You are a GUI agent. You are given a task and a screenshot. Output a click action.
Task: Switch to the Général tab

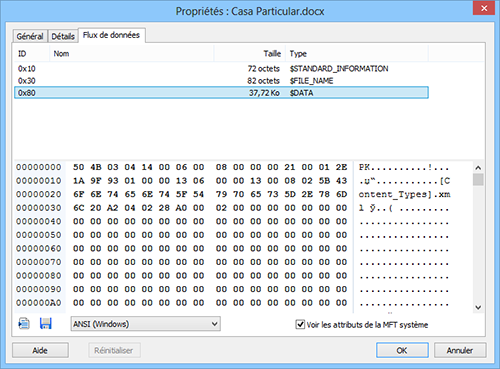coord(30,36)
